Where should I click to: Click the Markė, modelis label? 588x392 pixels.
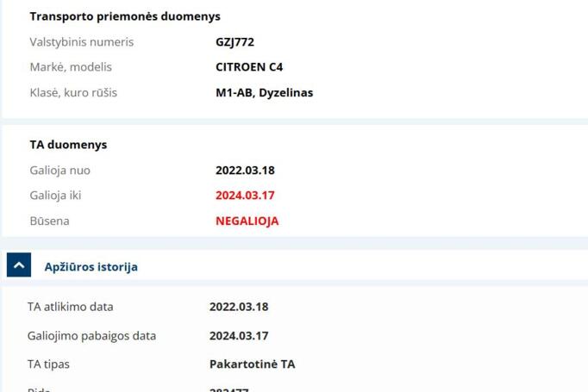pyautogui.click(x=71, y=66)
